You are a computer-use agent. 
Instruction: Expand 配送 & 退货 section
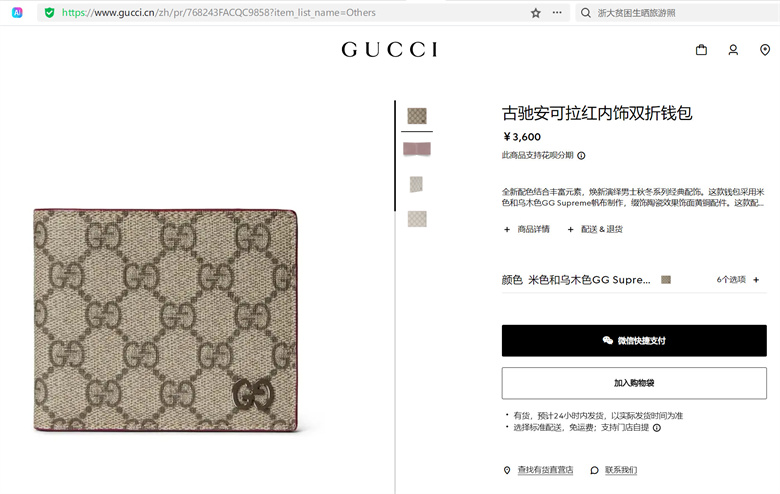(595, 229)
